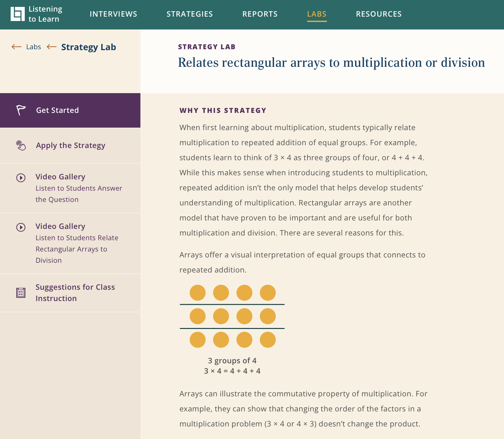Screen dimensions: 504x439
Task: Open the INTERVIEWS section
Action: 113,14
